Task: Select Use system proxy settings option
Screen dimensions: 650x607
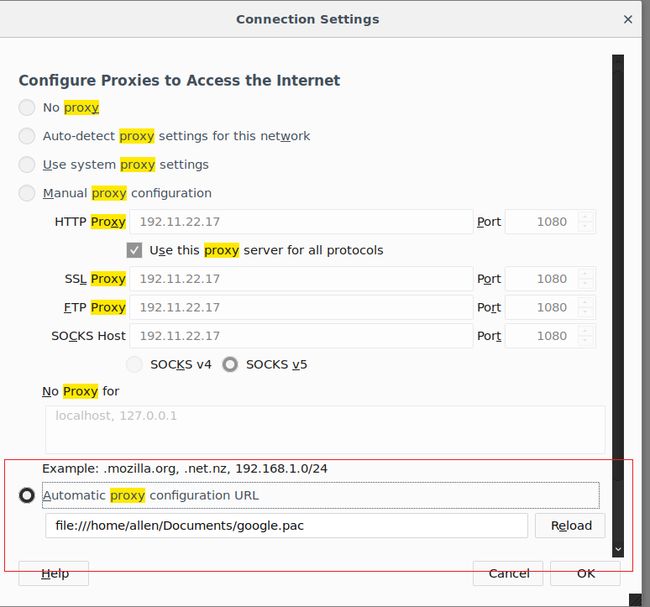Action: coord(27,165)
